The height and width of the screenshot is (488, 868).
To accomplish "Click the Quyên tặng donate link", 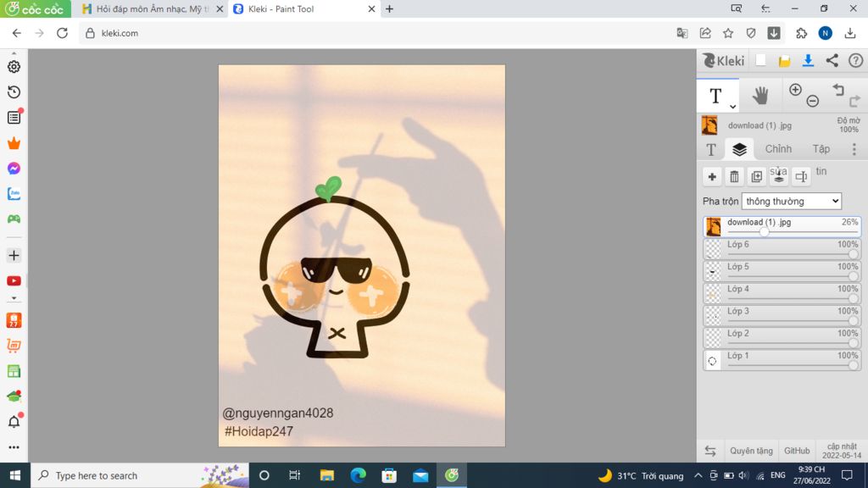I will (751, 451).
